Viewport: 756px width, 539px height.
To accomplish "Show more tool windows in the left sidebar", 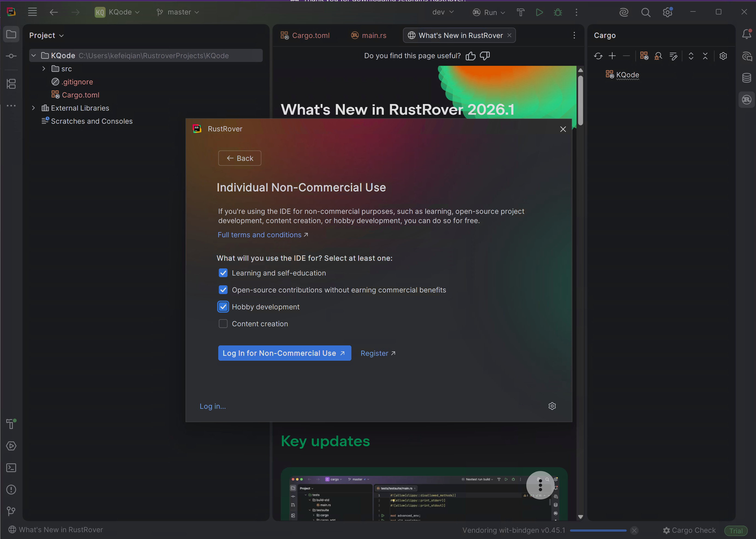I will coord(11,106).
